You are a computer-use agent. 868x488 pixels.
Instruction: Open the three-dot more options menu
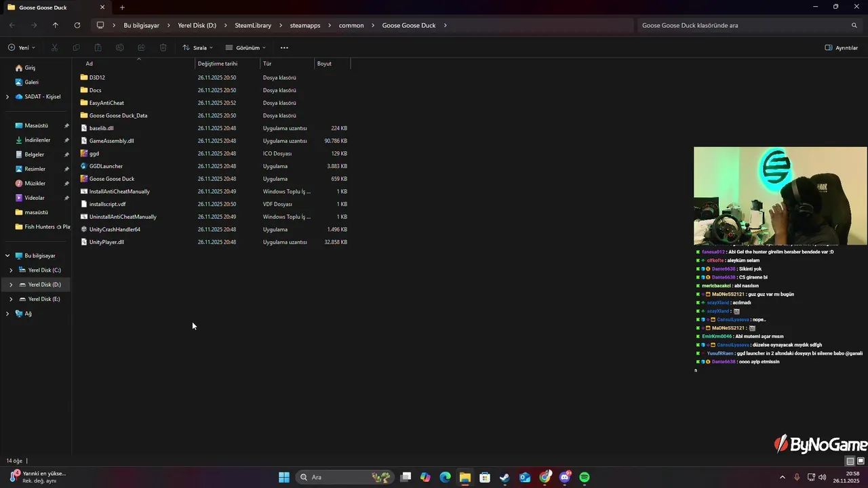point(284,47)
